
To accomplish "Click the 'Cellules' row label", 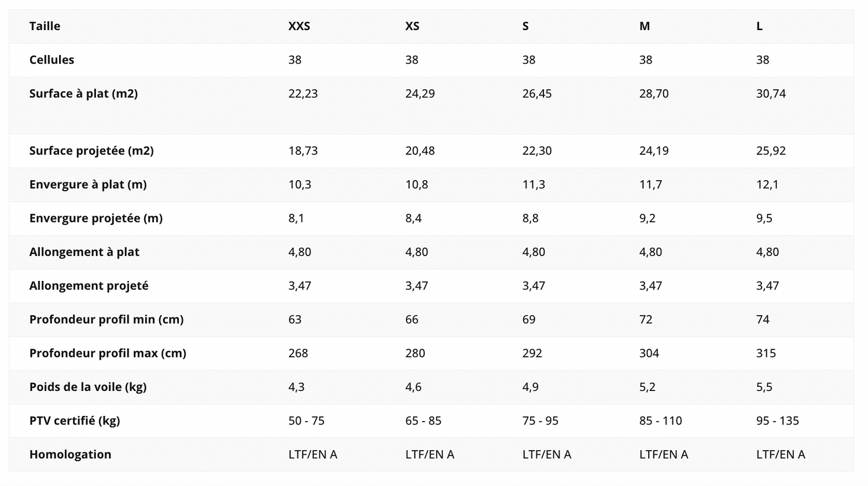I will pyautogui.click(x=52, y=60).
